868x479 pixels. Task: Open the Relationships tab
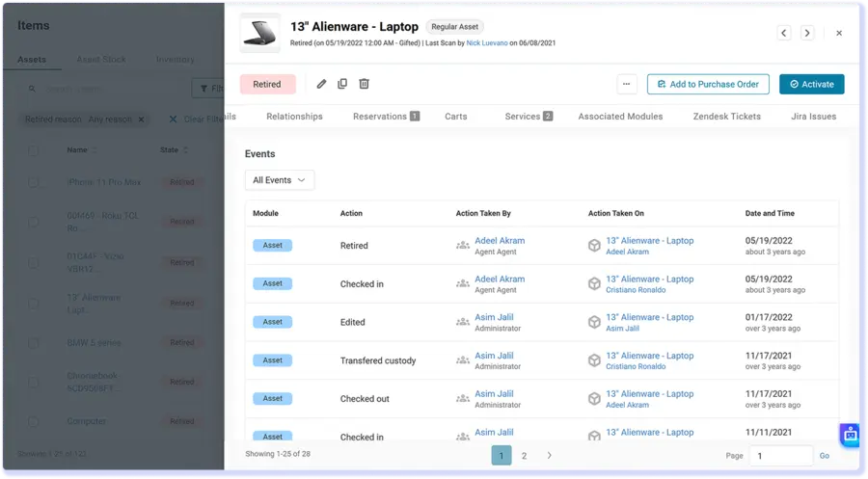[x=294, y=117]
